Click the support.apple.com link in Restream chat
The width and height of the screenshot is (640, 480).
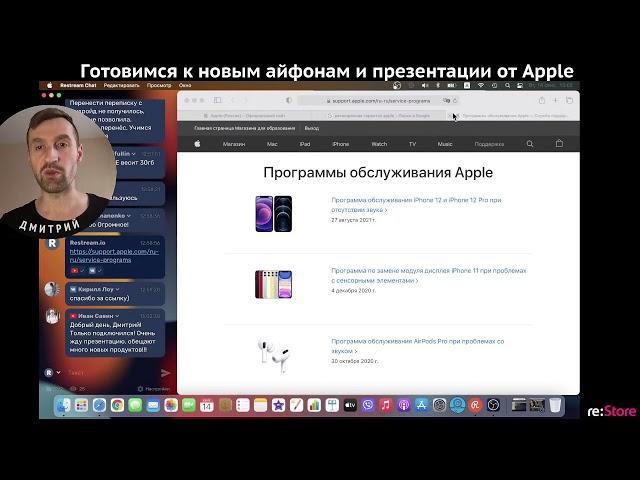(x=114, y=256)
